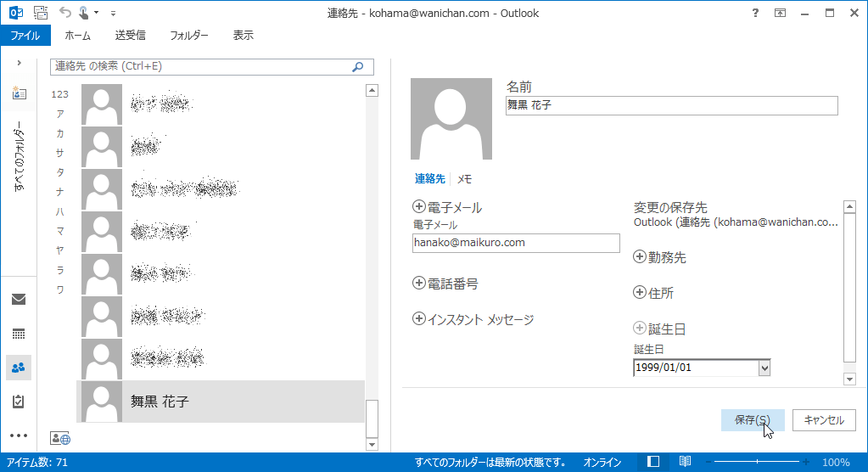Click avatar thumbnail of 舞黒 花子 list row
This screenshot has width=868, height=472.
[x=102, y=402]
